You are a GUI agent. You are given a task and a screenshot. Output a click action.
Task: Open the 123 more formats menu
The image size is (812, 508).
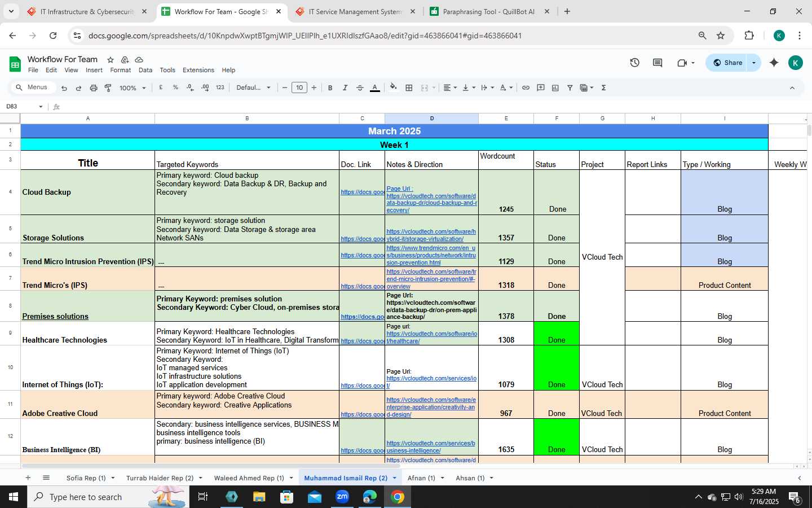[220, 87]
